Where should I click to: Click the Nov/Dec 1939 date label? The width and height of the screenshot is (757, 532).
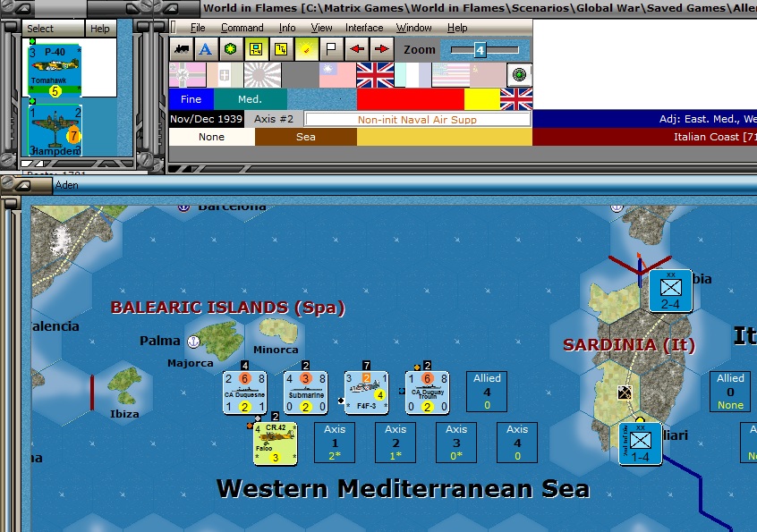pos(206,119)
